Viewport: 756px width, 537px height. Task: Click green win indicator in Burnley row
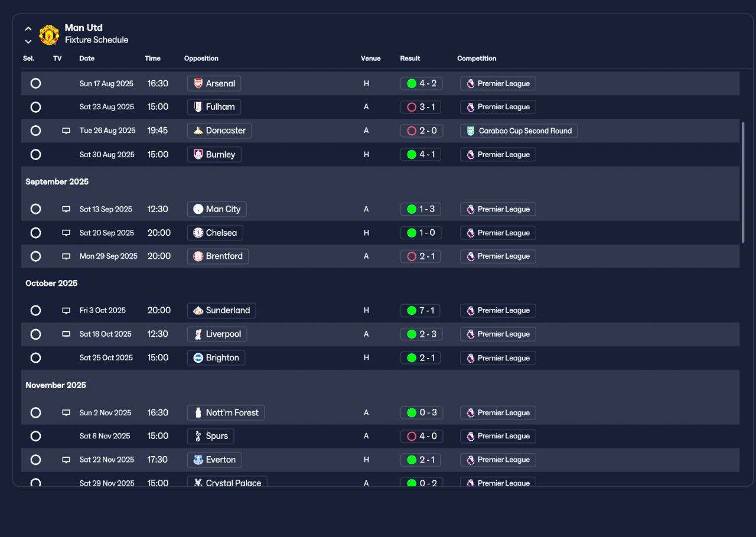(x=412, y=154)
